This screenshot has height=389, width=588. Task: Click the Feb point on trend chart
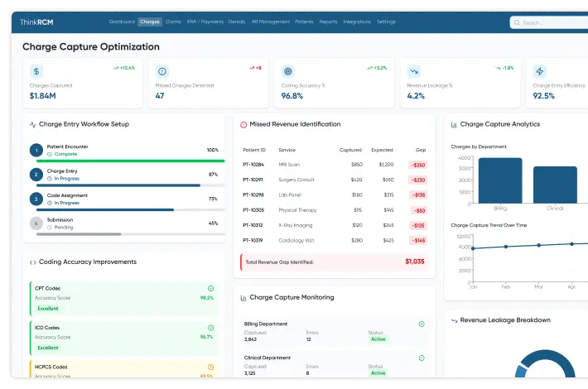point(506,247)
